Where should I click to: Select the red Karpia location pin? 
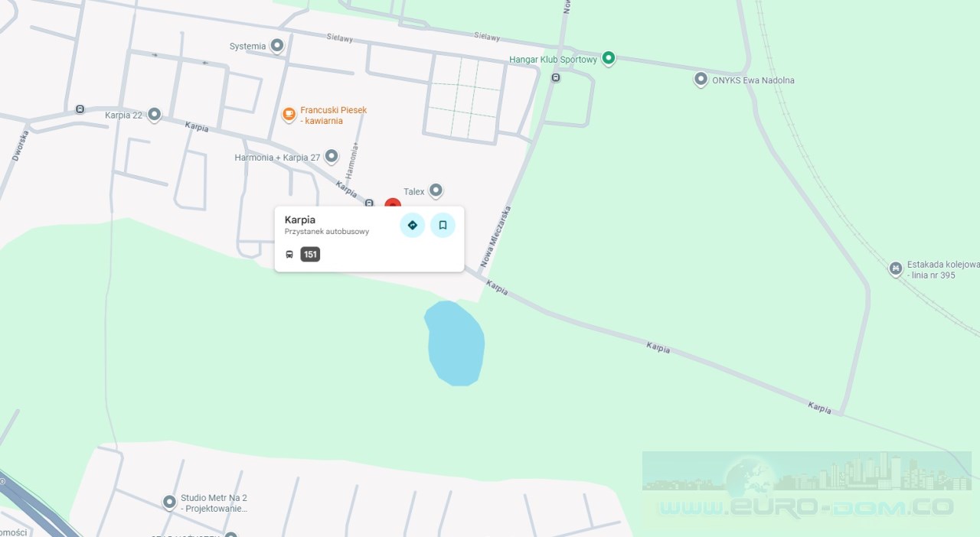pos(393,203)
